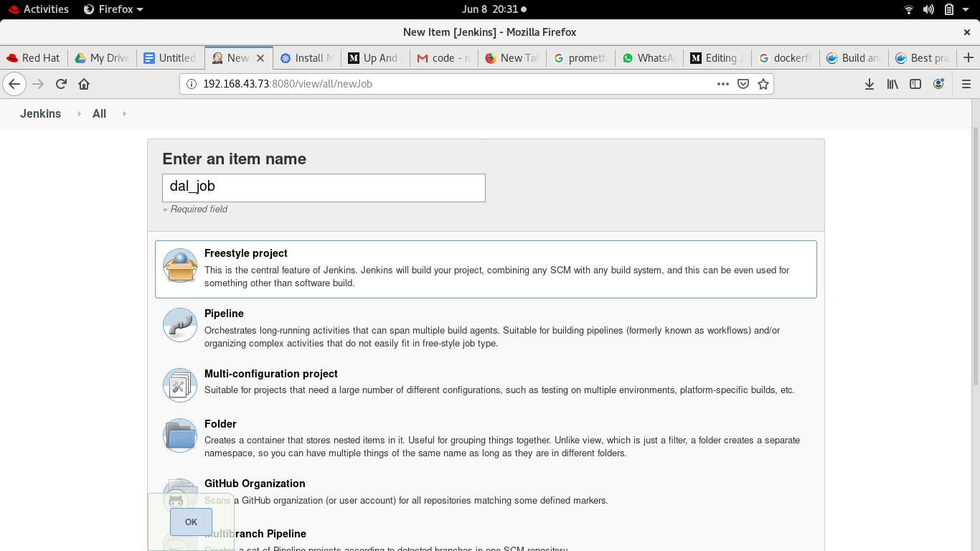This screenshot has width=980, height=551.
Task: Switch to the prometh Google tab
Action: pyautogui.click(x=580, y=58)
